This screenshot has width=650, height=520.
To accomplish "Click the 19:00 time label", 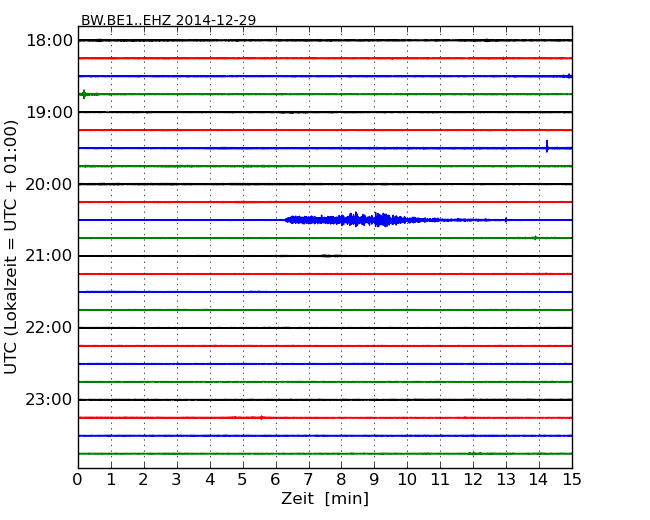I will click(49, 112).
